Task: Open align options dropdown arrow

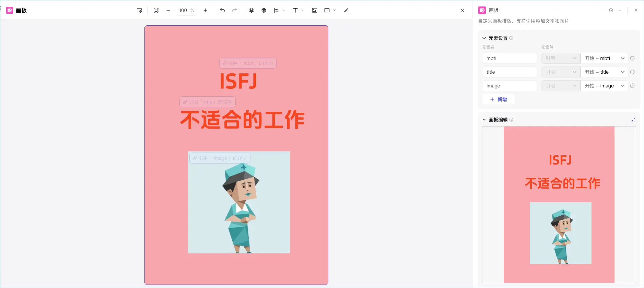Action: pyautogui.click(x=284, y=10)
